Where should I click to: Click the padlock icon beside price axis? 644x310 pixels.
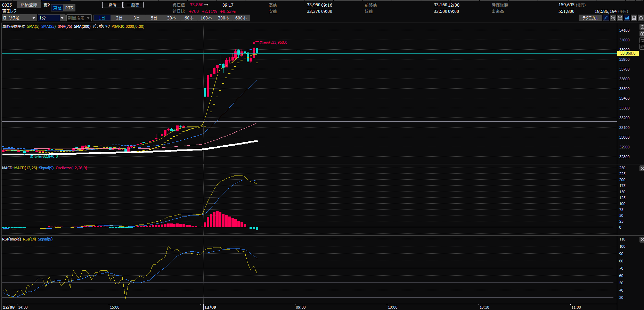point(642,33)
